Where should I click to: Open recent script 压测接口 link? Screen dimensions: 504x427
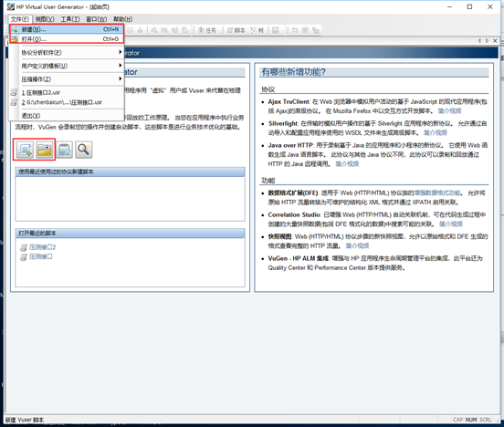point(40,256)
